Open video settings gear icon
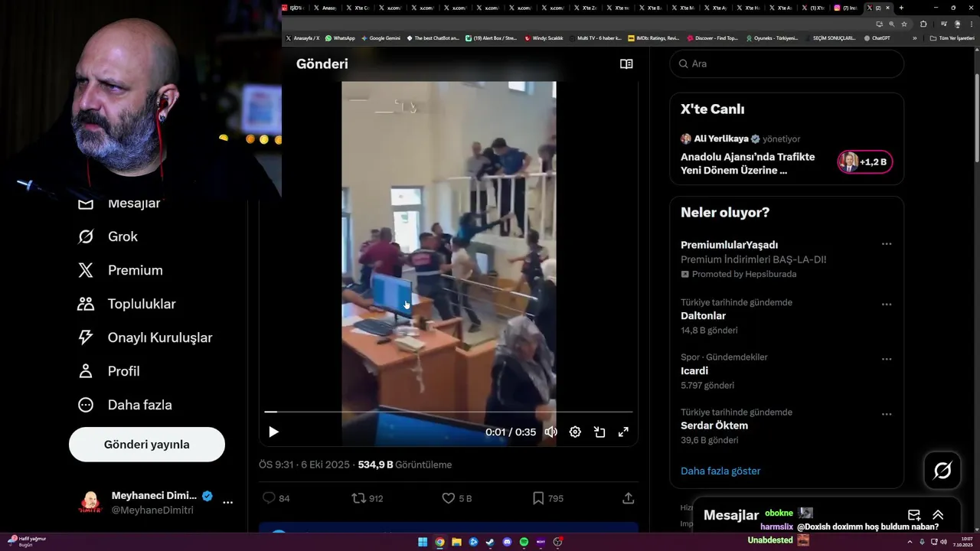This screenshot has width=980, height=551. (x=575, y=432)
